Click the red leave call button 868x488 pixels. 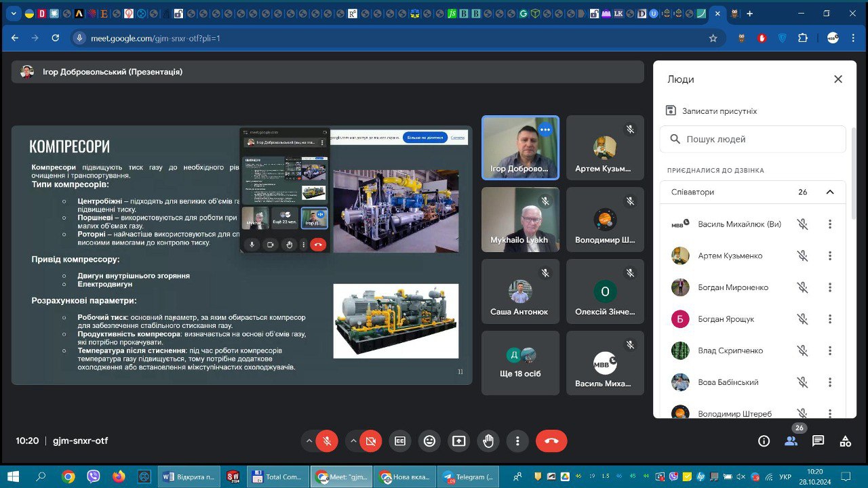click(x=551, y=441)
